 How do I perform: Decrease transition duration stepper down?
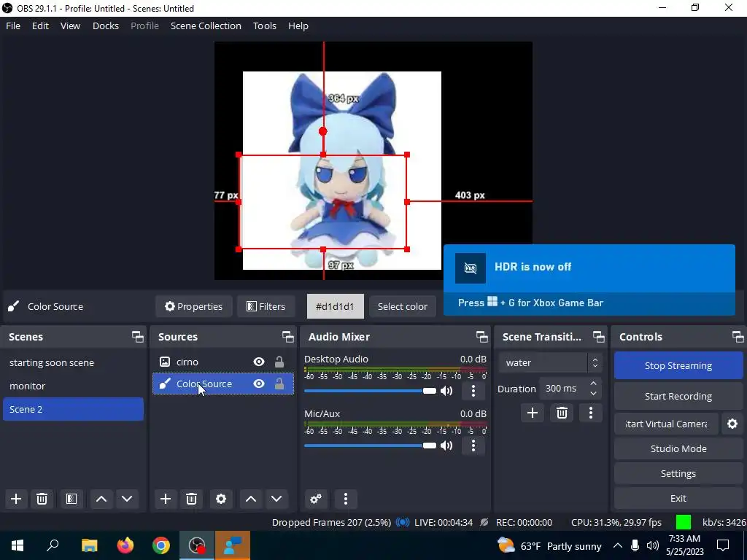593,393
